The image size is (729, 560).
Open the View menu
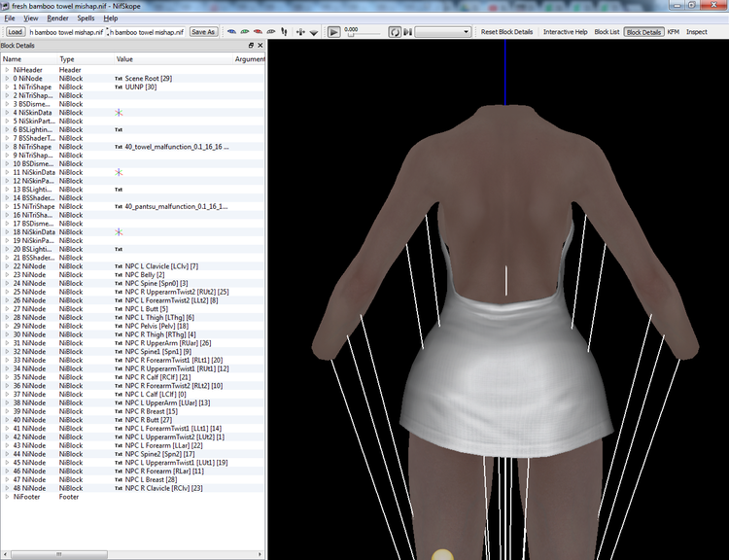coord(31,18)
